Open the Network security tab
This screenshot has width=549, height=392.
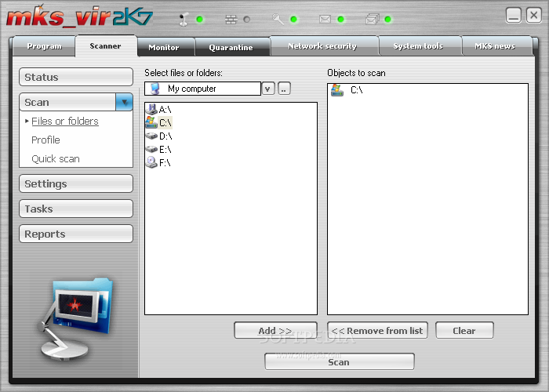pos(322,45)
